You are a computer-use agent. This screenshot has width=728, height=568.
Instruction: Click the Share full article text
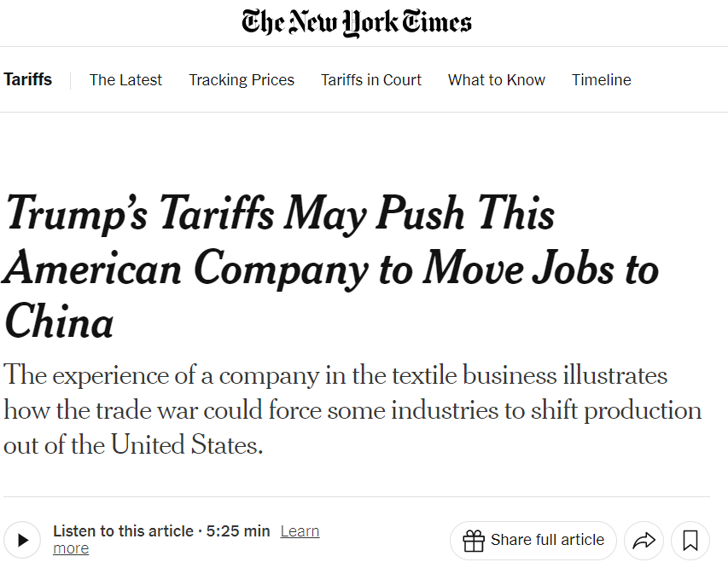(x=547, y=540)
